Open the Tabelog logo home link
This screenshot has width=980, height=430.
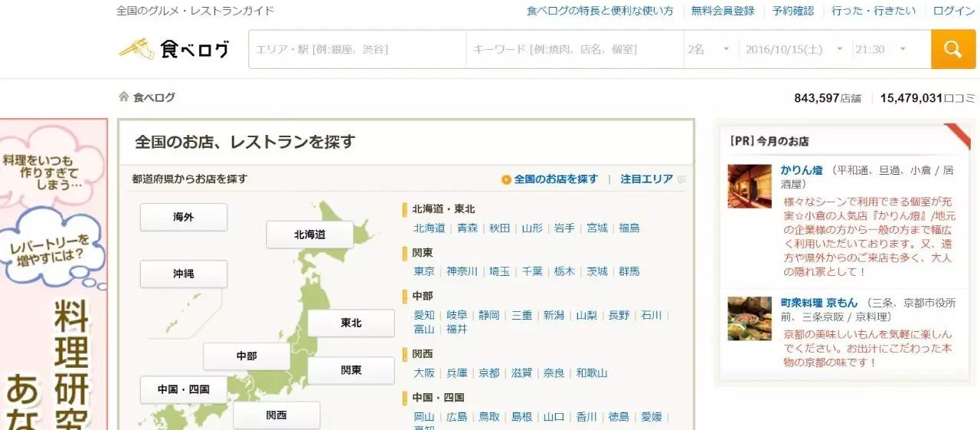[x=174, y=49]
